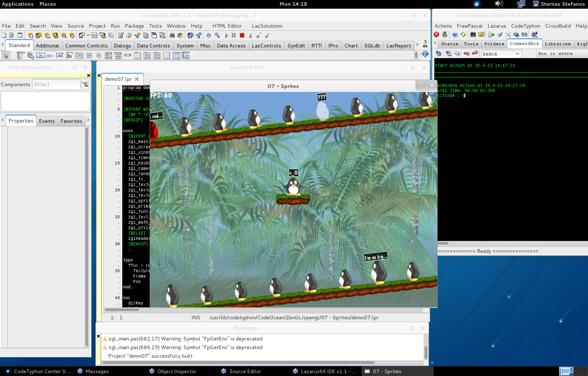This screenshot has height=376, width=588.
Task: Pick the TScrollBar component icon
Action: (x=128, y=55)
